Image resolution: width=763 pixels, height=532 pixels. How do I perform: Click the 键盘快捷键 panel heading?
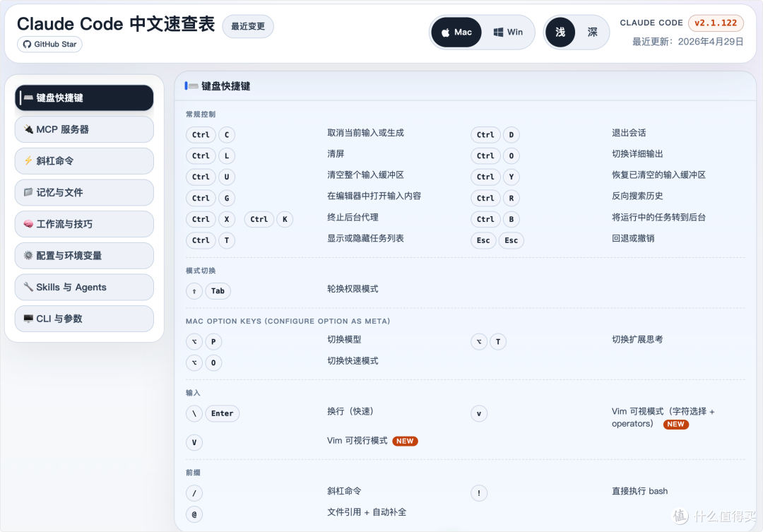225,86
